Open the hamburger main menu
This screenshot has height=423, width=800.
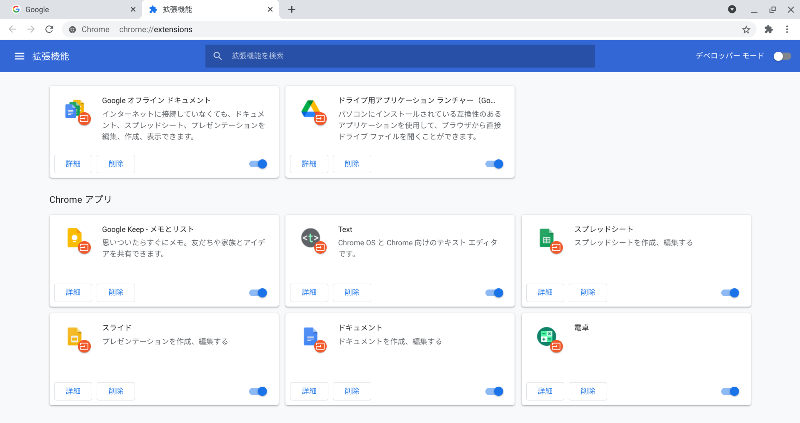click(x=19, y=56)
